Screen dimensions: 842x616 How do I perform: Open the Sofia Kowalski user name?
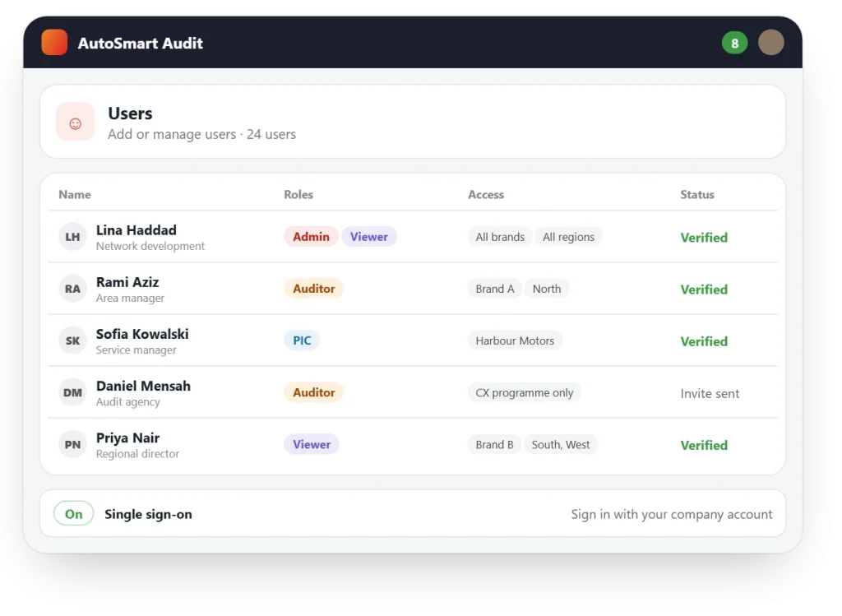coord(142,334)
